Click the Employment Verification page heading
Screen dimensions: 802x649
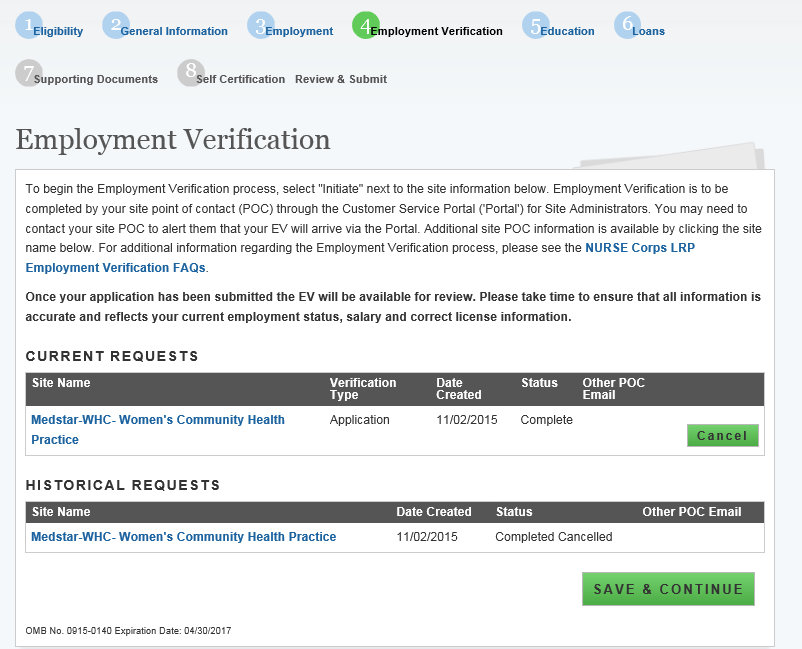(x=173, y=139)
